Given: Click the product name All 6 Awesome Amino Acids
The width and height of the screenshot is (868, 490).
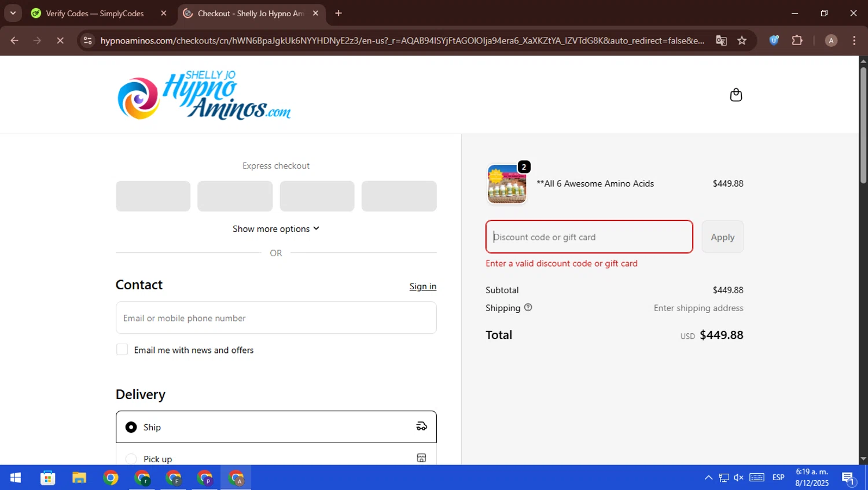Looking at the screenshot, I should (595, 183).
